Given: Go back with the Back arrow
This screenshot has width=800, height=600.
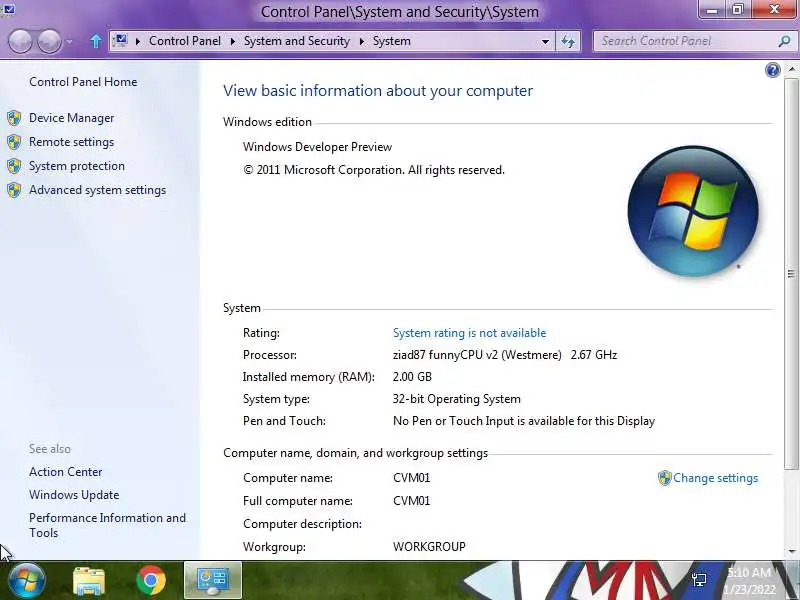Looking at the screenshot, I should [20, 41].
